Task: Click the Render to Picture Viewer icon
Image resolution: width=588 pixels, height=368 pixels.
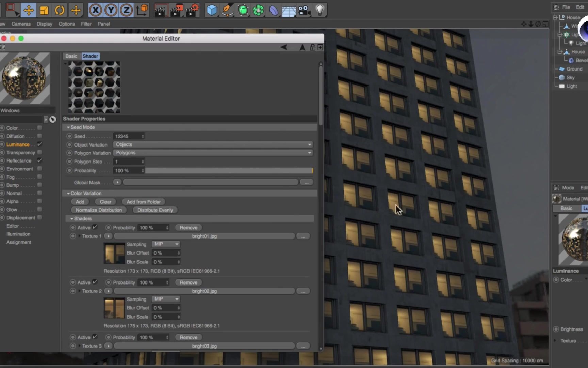Action: pyautogui.click(x=177, y=10)
